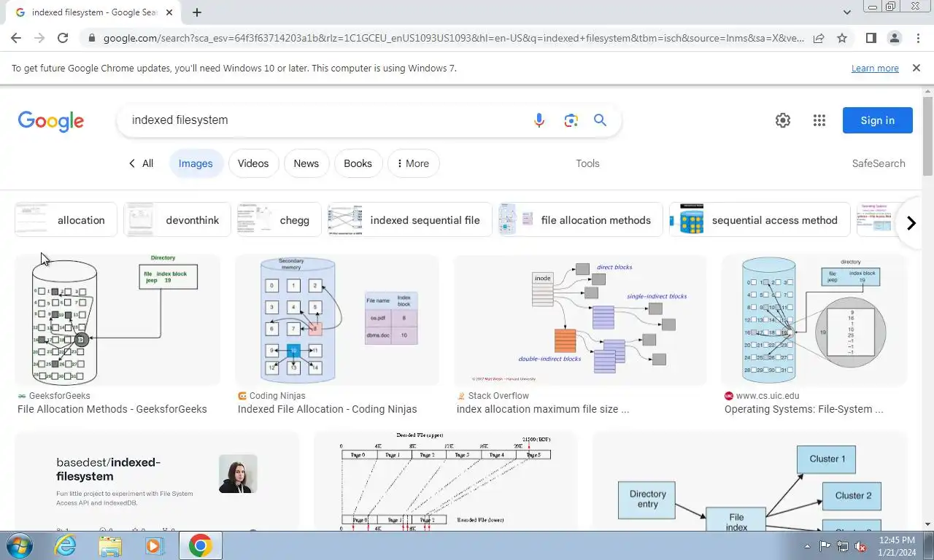Open the Coding Ninjas secondary memory image

337,319
